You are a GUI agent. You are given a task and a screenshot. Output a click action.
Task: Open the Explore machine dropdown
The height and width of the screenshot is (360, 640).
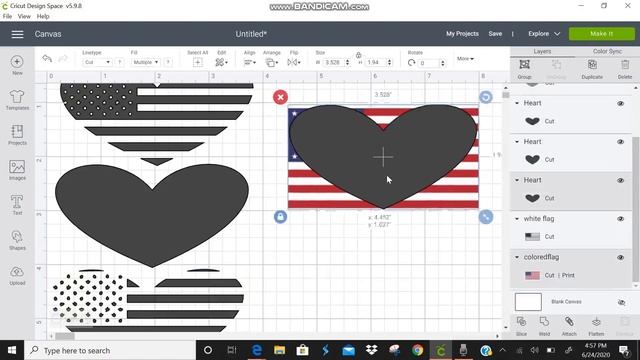(544, 34)
